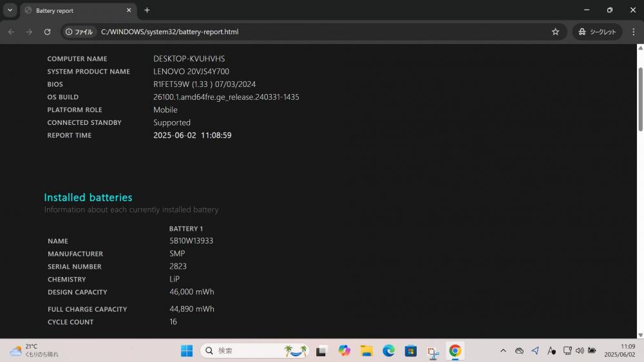
Task: Click connected standby value Supported
Action: (172, 122)
